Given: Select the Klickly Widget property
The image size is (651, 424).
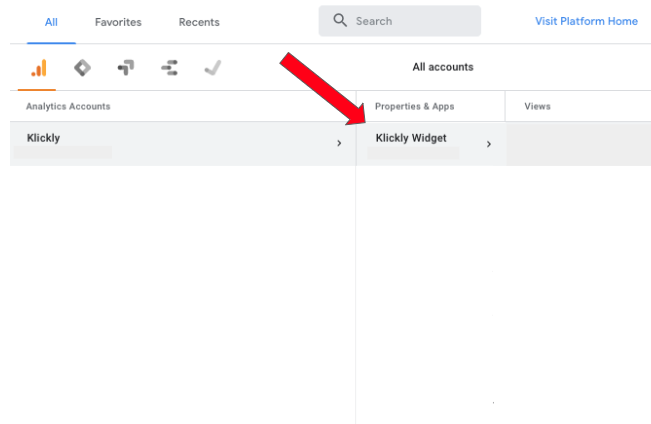Looking at the screenshot, I should tap(431, 144).
